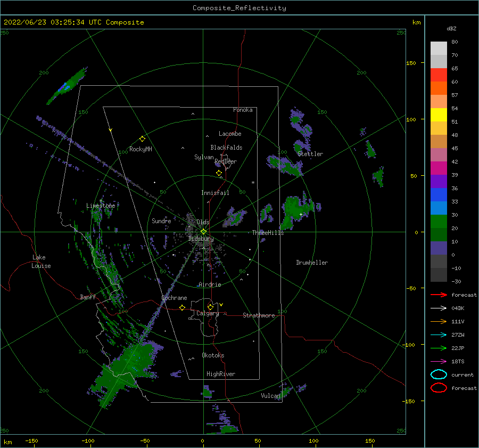The image size is (479, 448).
Task: Click the asterisk marker east of Innisfail
Action: 253,183
